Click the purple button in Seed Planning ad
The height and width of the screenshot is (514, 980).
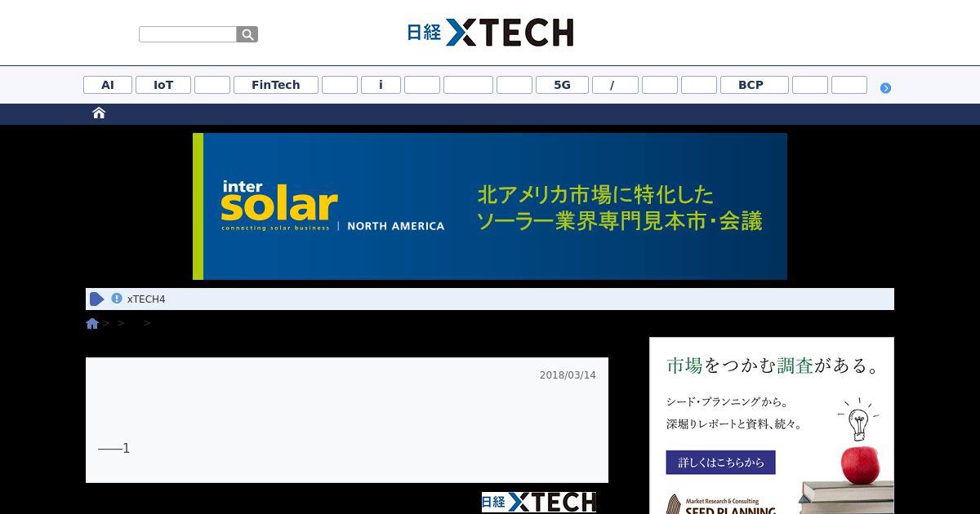click(720, 462)
